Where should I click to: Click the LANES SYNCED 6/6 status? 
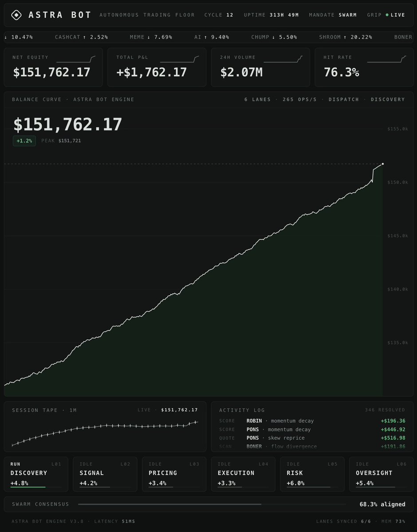click(344, 521)
